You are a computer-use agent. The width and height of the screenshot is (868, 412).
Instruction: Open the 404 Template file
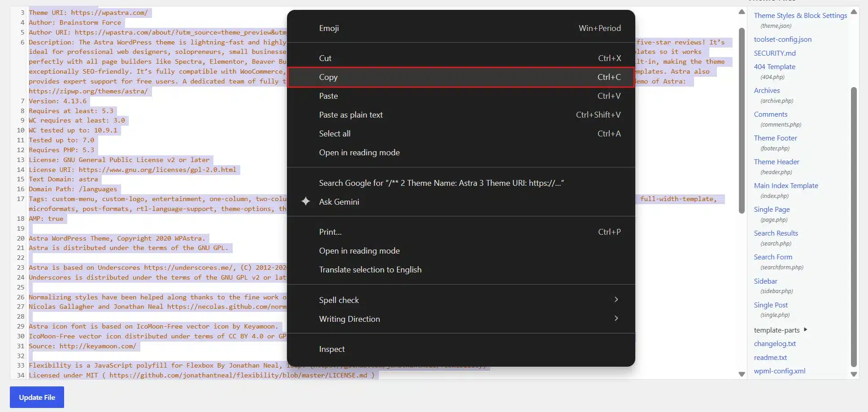pyautogui.click(x=774, y=66)
